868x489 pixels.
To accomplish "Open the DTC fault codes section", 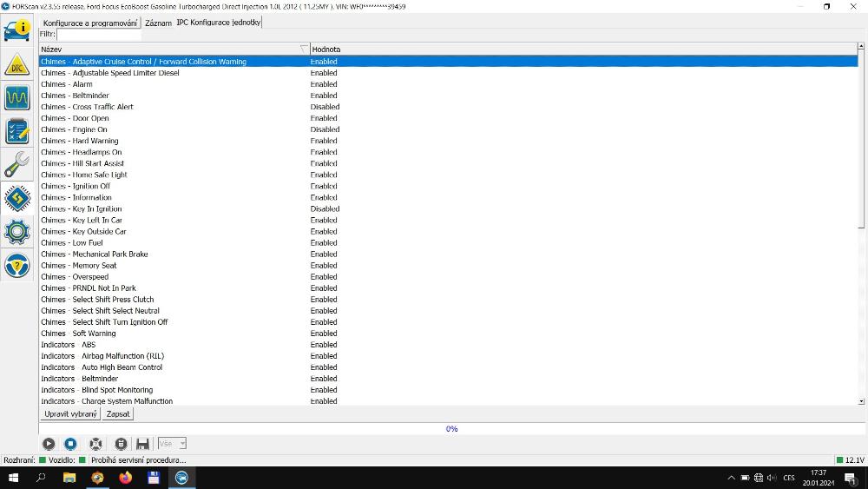I will (x=17, y=64).
